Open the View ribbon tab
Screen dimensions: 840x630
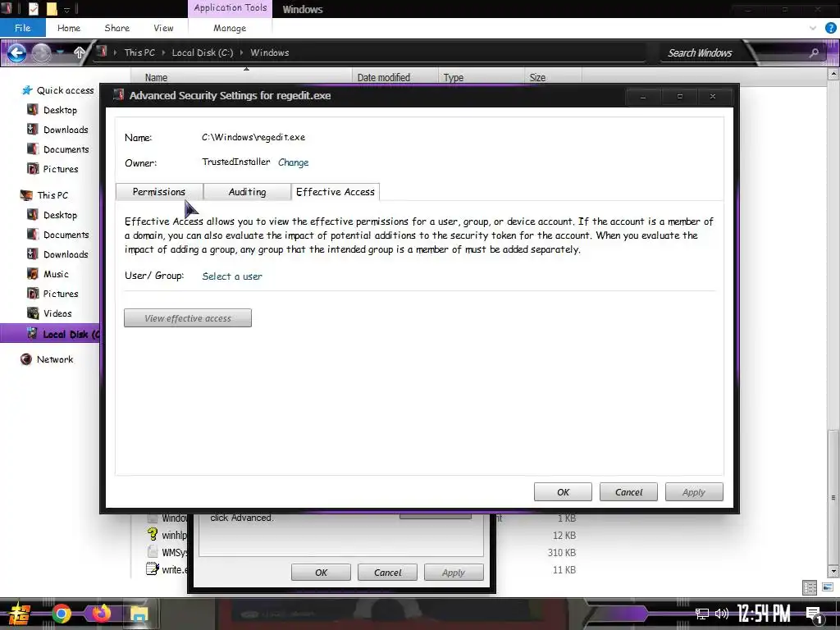[x=163, y=28]
